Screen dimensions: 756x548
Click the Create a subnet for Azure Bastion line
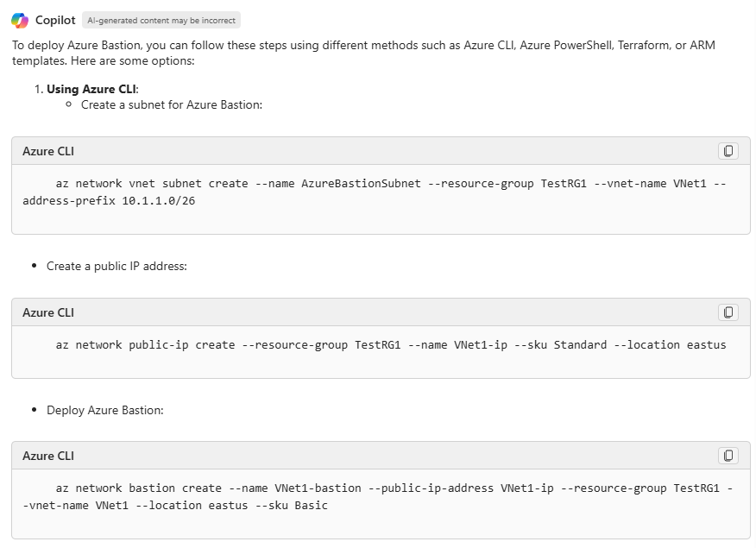tap(171, 104)
